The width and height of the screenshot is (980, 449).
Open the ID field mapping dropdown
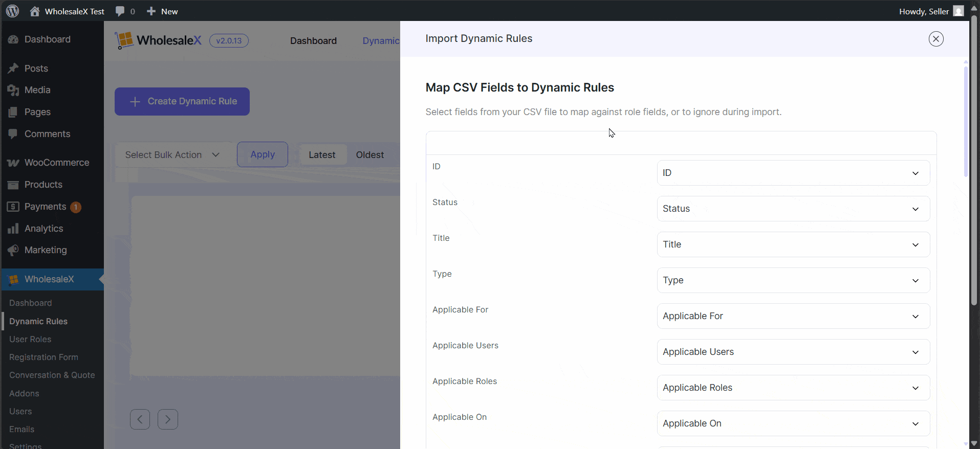[793, 173]
